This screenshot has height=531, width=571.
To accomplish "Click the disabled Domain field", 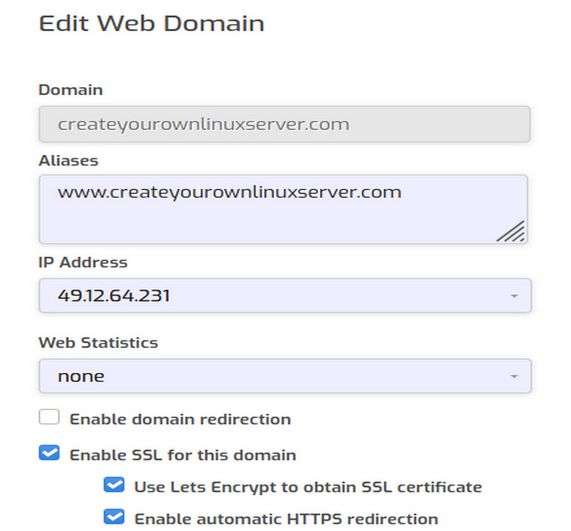I will (284, 124).
